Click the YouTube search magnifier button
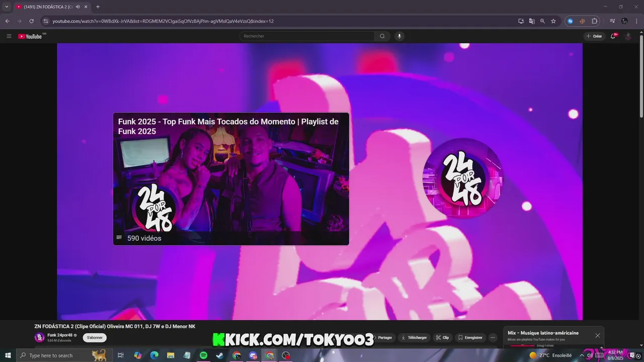Viewport: 644px width, 362px height. pyautogui.click(x=382, y=36)
